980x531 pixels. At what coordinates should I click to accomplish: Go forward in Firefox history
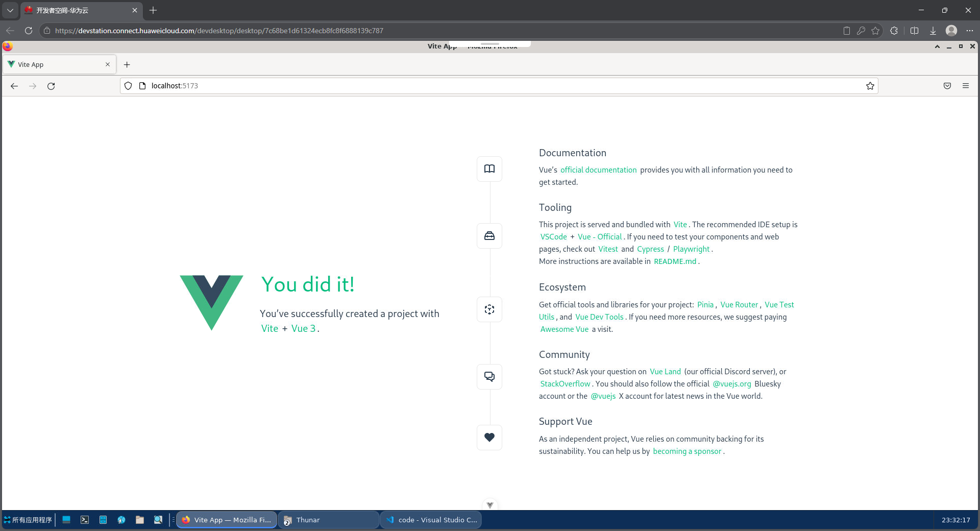(x=33, y=86)
